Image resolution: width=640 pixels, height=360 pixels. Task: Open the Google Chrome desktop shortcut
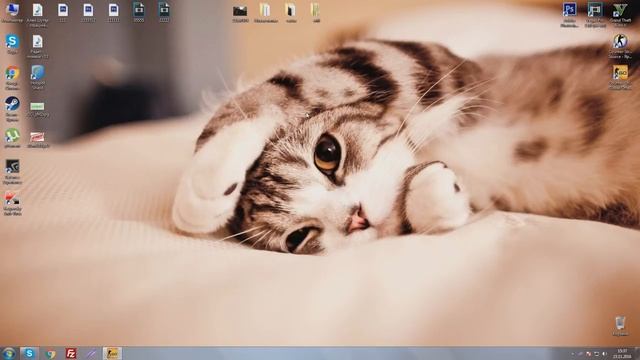(x=12, y=78)
